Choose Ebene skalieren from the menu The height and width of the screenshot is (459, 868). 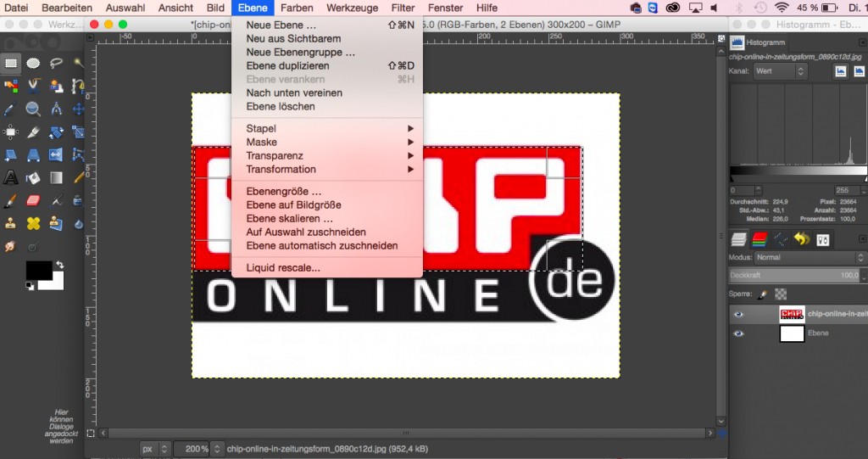coord(289,218)
